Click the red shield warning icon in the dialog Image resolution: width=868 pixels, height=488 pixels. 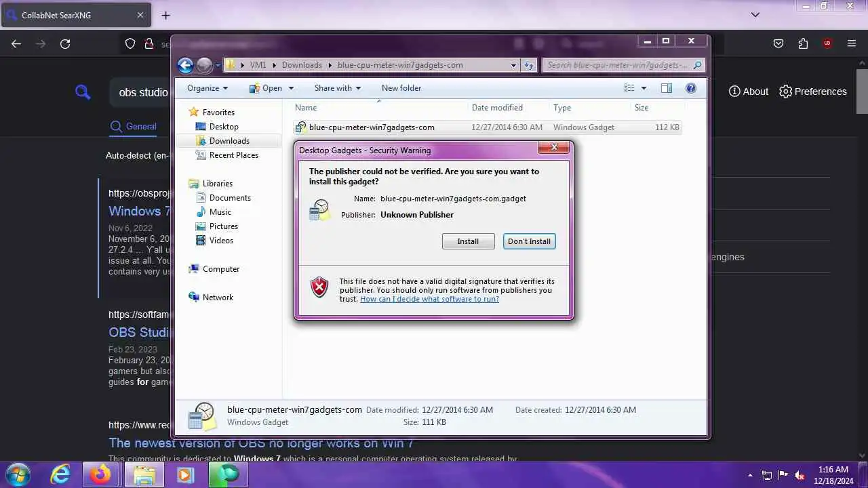[319, 287]
